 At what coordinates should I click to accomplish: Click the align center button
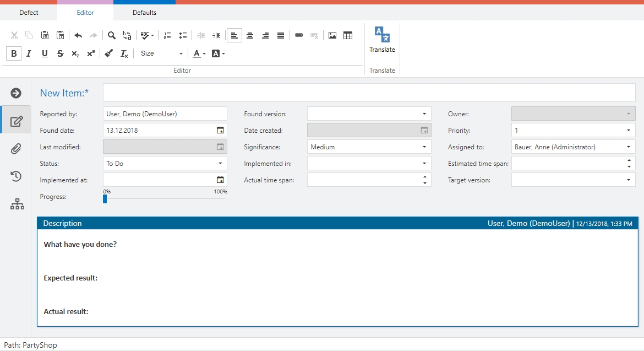(x=250, y=35)
